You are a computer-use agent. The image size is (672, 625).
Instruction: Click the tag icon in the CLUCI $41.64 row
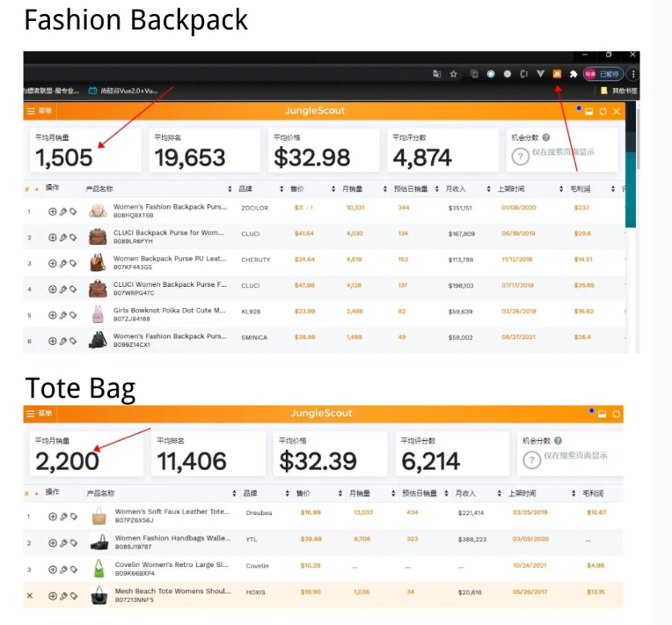pyautogui.click(x=73, y=237)
